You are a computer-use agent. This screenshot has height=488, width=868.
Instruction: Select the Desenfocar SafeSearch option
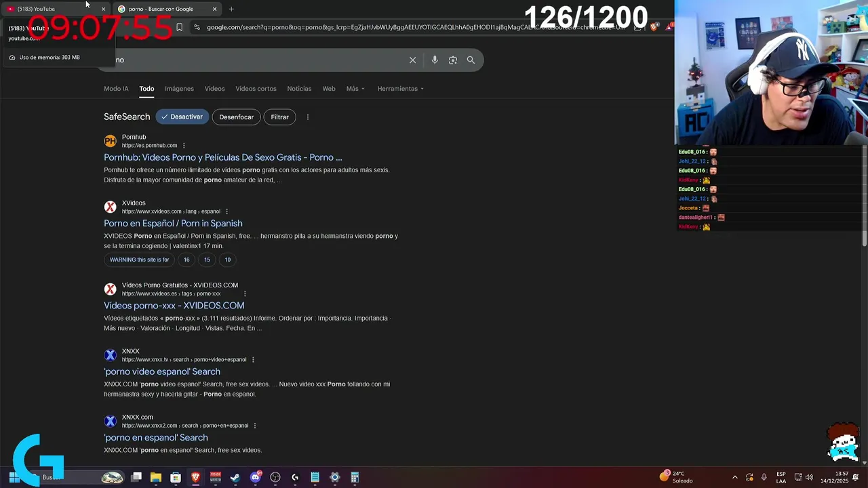[x=236, y=117]
